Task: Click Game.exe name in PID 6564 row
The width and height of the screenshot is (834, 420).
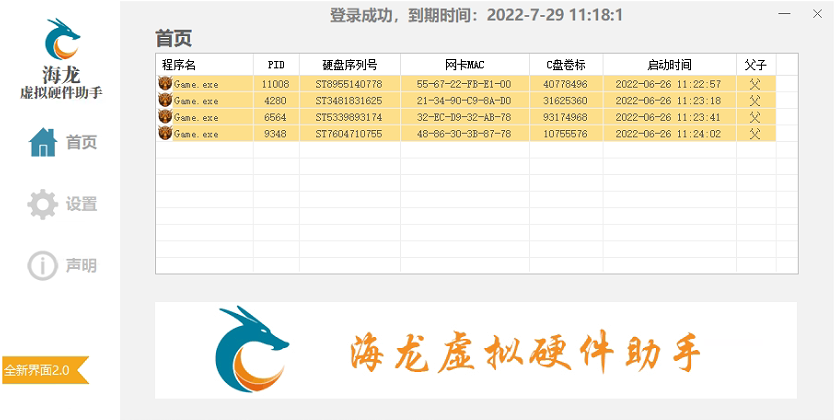Action: (196, 118)
